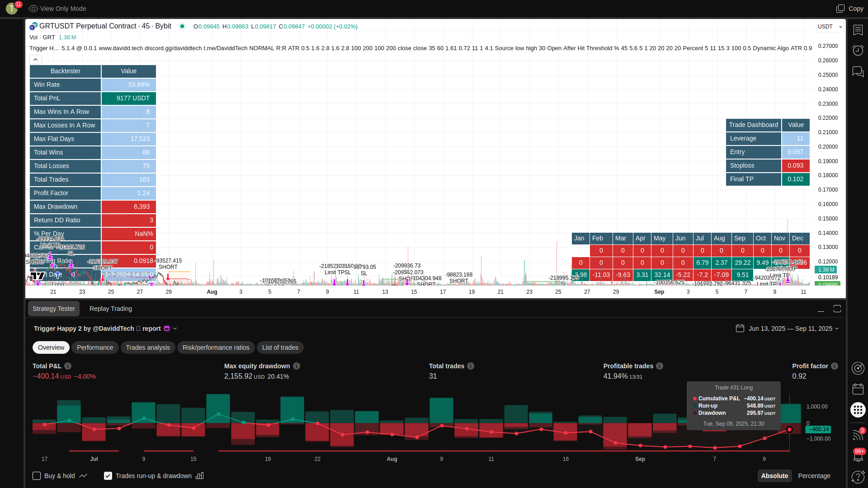868x488 pixels.
Task: Click the last equity curve point
Action: point(789,429)
